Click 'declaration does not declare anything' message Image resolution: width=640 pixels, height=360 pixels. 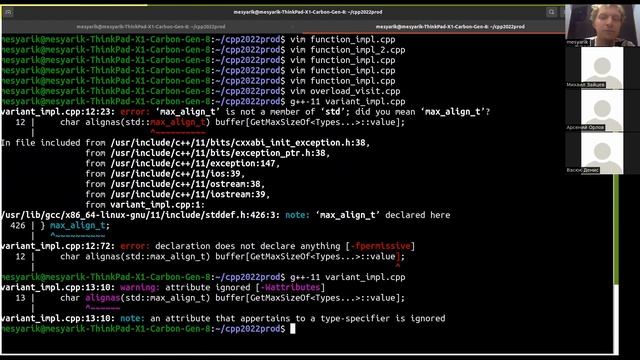tap(247, 246)
